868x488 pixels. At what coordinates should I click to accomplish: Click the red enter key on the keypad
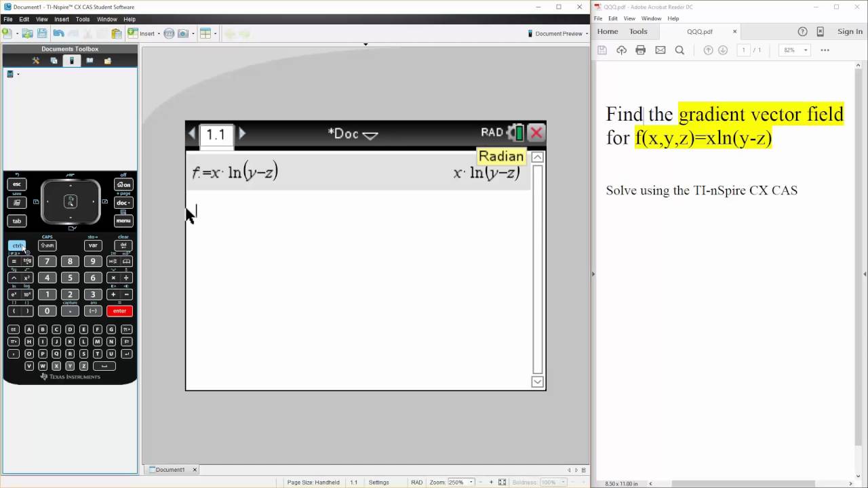pyautogui.click(x=119, y=311)
